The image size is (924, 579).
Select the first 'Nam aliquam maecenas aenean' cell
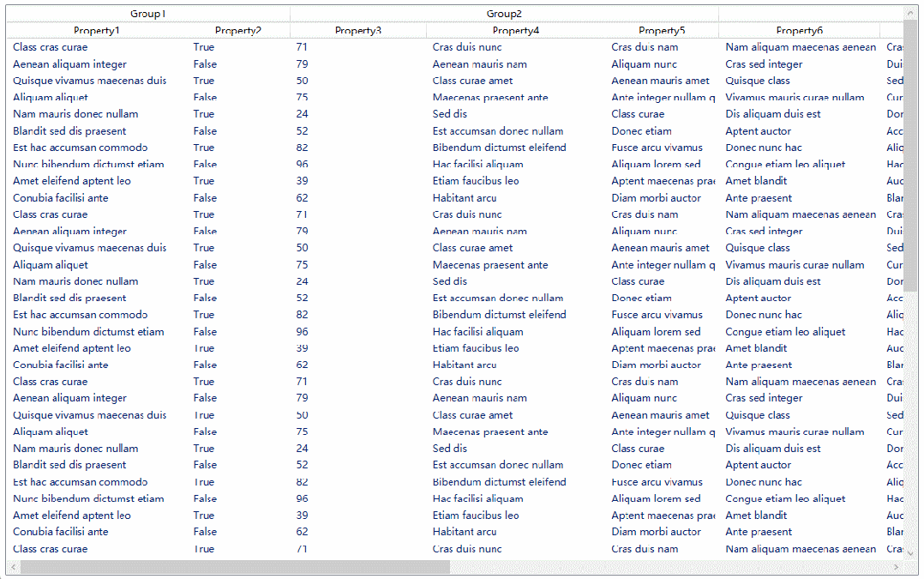(799, 47)
